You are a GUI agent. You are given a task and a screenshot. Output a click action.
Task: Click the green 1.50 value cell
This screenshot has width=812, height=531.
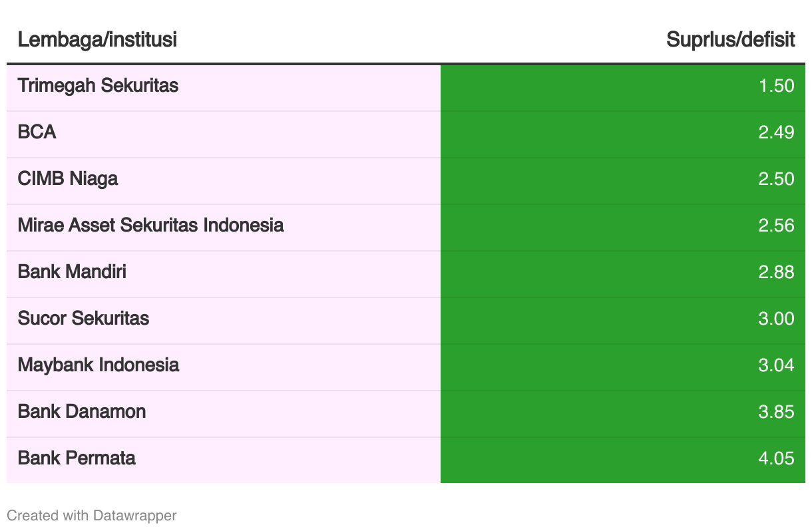coord(623,88)
